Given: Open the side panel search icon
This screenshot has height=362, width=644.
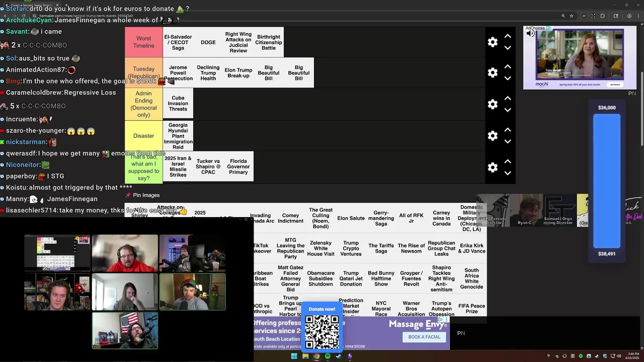Looking at the screenshot, I should [616, 16].
